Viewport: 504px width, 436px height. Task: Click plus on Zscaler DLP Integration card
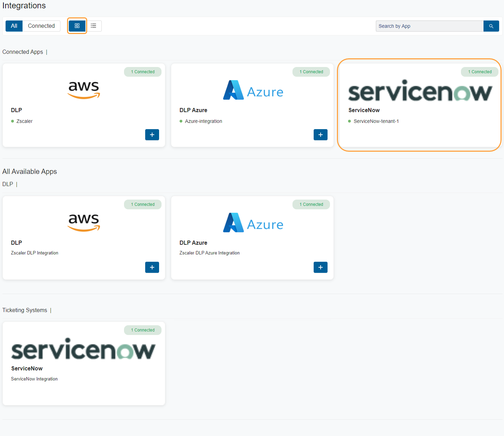152,267
